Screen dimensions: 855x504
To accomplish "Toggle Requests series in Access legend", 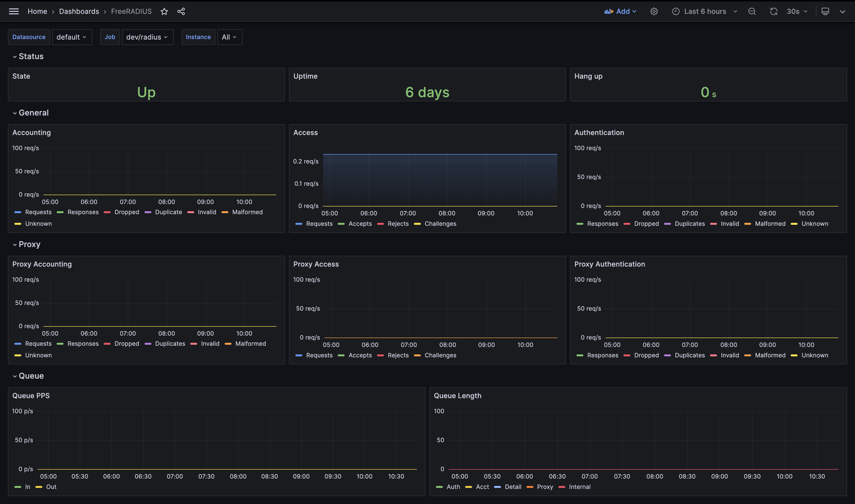I will point(319,224).
